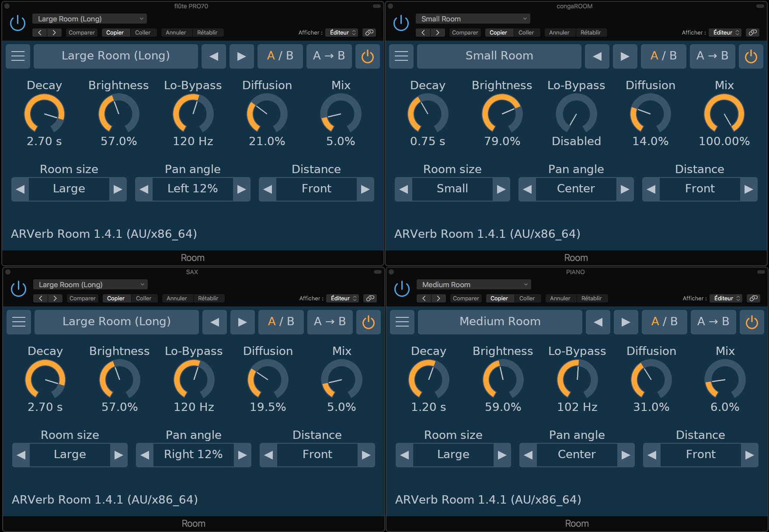Go to next preset in congaROOM plugin
The width and height of the screenshot is (769, 532).
tap(625, 56)
